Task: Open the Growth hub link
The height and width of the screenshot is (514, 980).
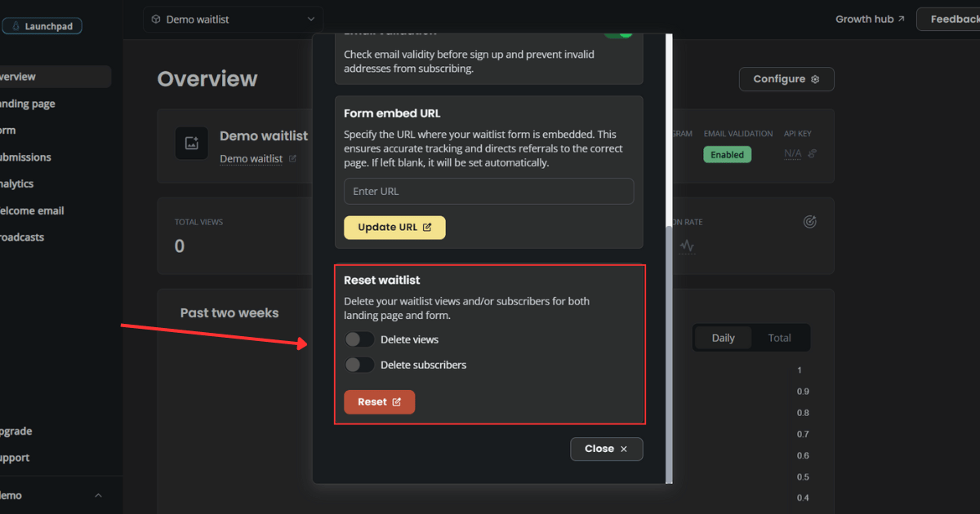Action: click(870, 19)
